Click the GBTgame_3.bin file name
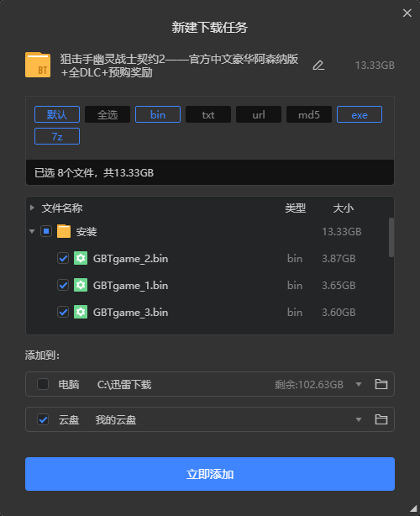This screenshot has height=516, width=420. [130, 313]
